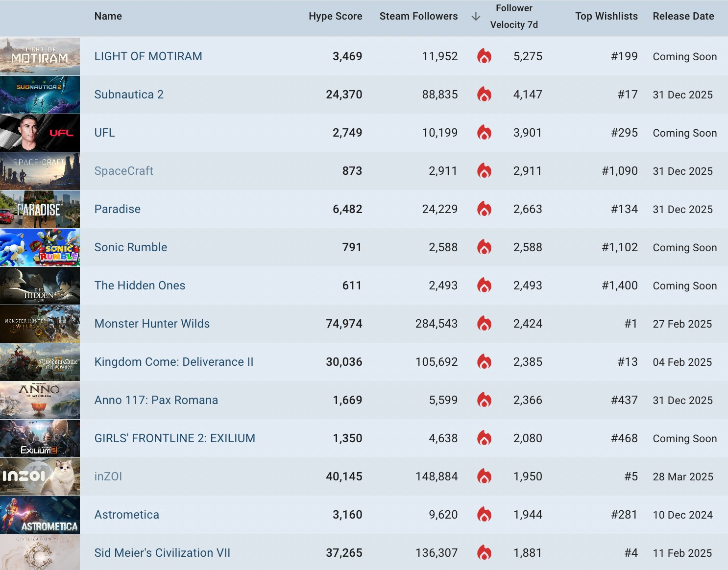728x570 pixels.
Task: Click the inZOI cat thumbnail image
Action: [40, 476]
